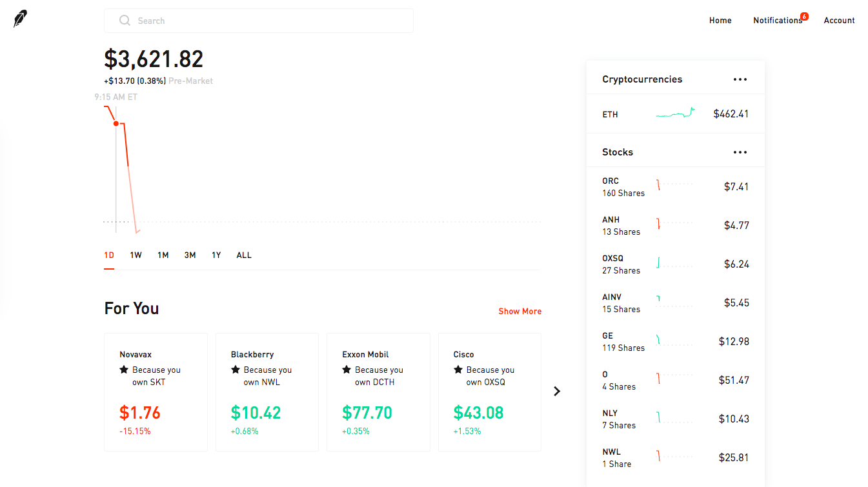868x487 pixels.
Task: Open the Novavax recommendation card
Action: 156,392
